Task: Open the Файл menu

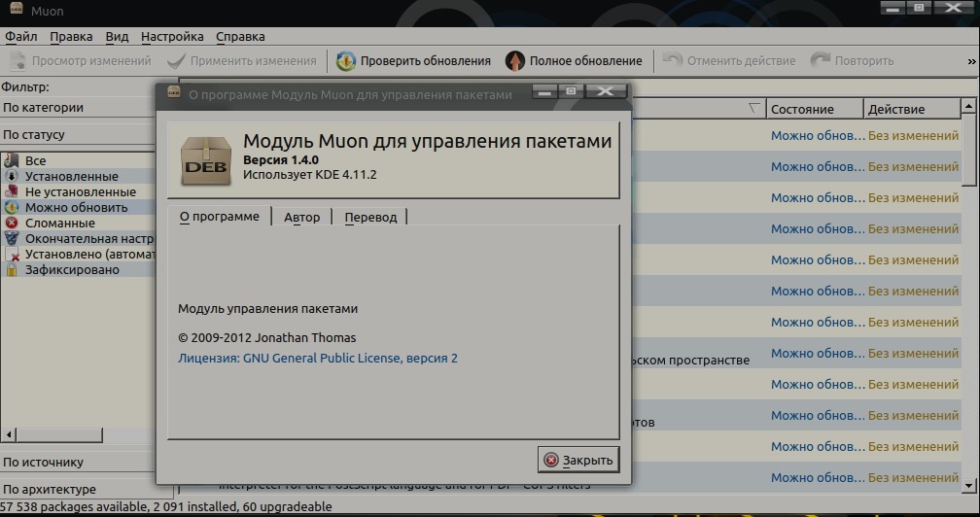Action: [x=21, y=36]
